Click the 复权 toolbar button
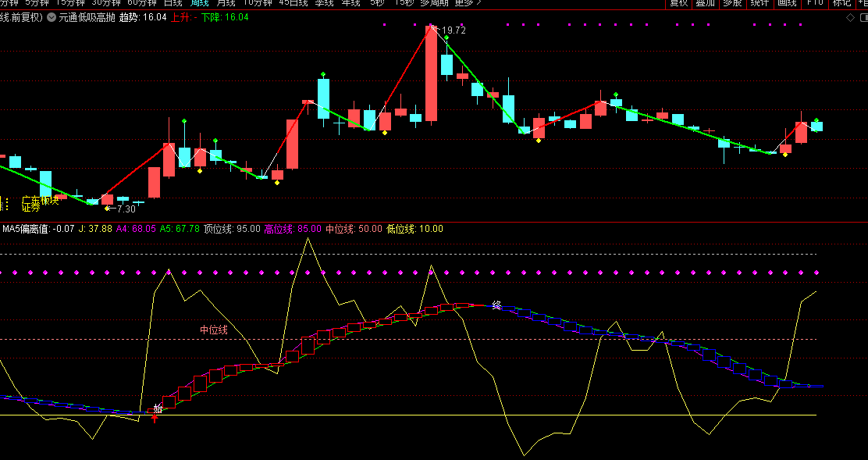The image size is (868, 460). (678, 3)
